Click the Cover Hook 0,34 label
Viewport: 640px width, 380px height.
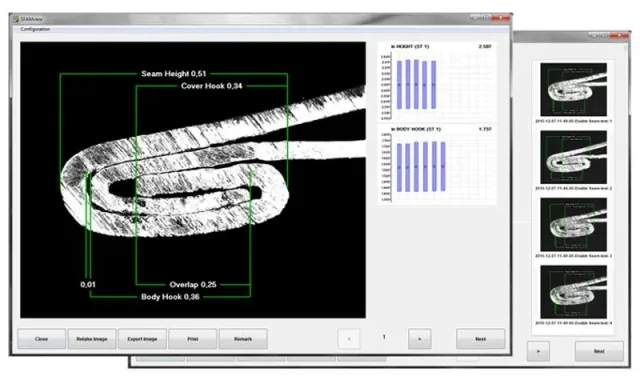tap(211, 86)
